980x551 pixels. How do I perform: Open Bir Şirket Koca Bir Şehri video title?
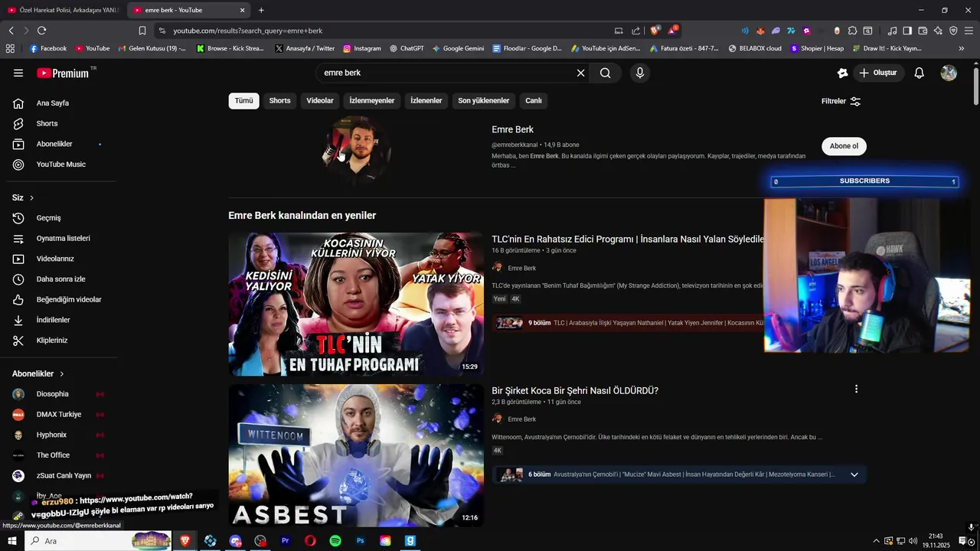575,390
